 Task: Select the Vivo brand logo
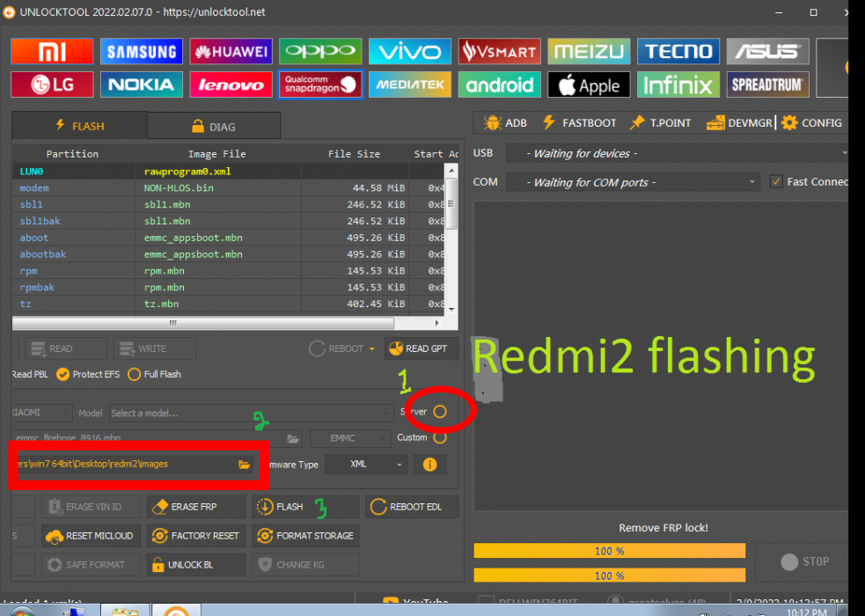410,51
